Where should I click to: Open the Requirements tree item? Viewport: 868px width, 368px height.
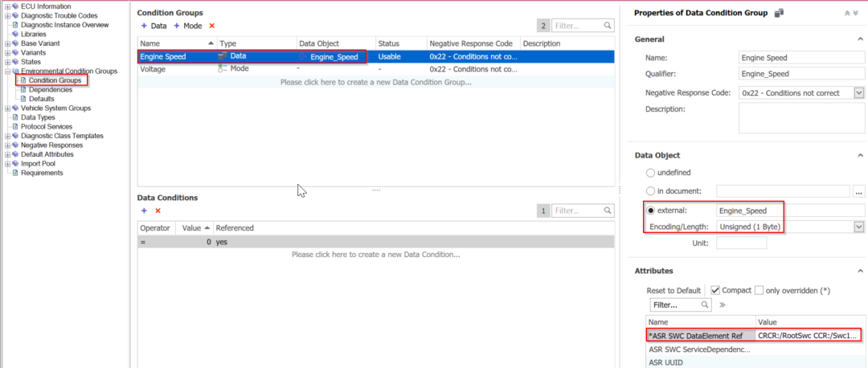42,173
